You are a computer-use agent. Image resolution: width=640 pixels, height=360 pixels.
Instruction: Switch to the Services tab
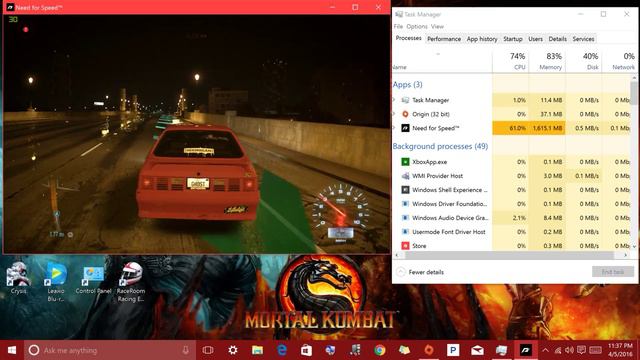coord(583,39)
